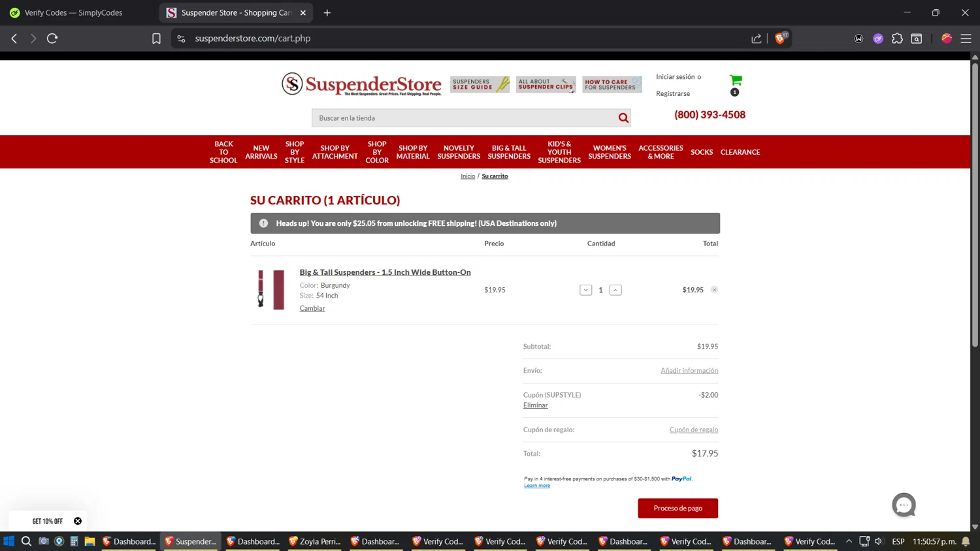Click the Inicio breadcrumb link
This screenshot has width=980, height=551.
coord(468,176)
